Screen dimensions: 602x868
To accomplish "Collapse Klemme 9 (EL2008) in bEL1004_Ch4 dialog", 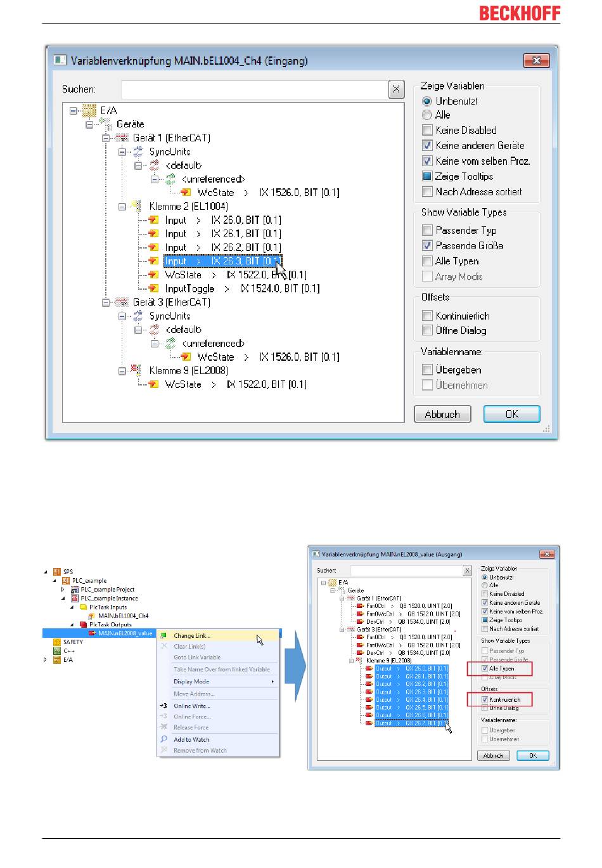I will 122,371.
